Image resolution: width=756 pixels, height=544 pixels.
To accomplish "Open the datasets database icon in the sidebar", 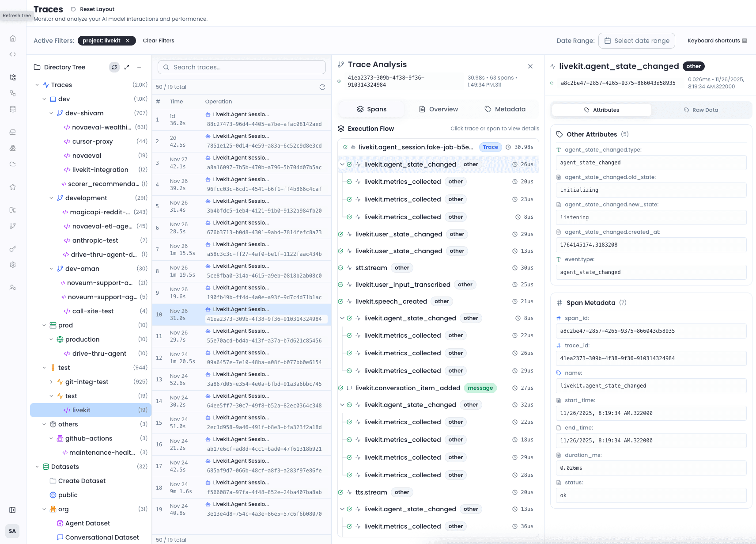I will [x=12, y=109].
